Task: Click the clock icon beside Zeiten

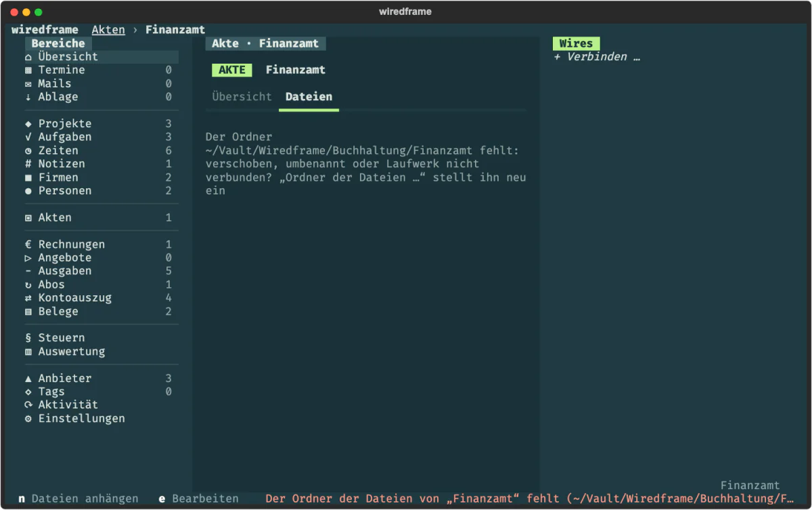Action: click(x=28, y=151)
